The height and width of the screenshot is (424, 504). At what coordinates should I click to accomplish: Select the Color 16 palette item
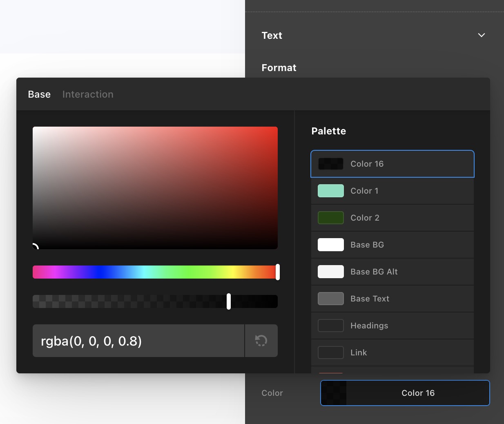[392, 164]
